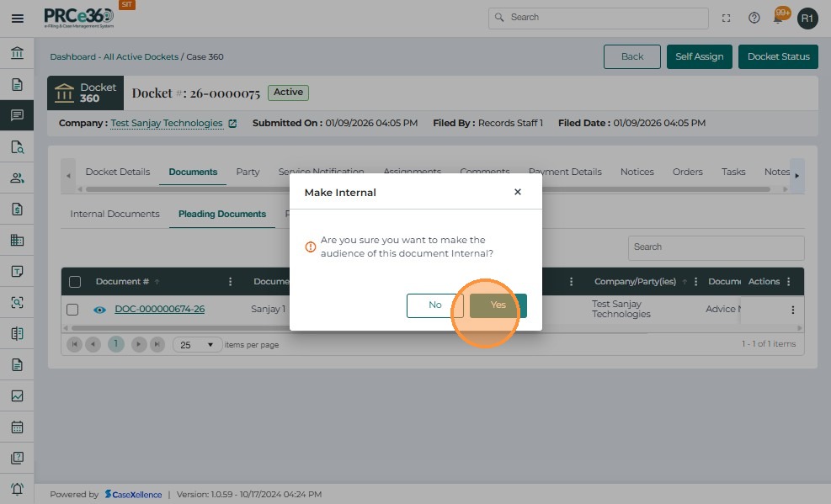Screen dimensions: 831x504
Task: Open the people group sidebar icon
Action: point(17,178)
